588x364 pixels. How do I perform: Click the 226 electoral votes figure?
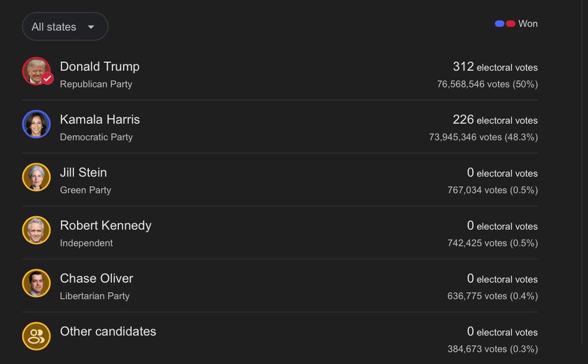coord(495,119)
